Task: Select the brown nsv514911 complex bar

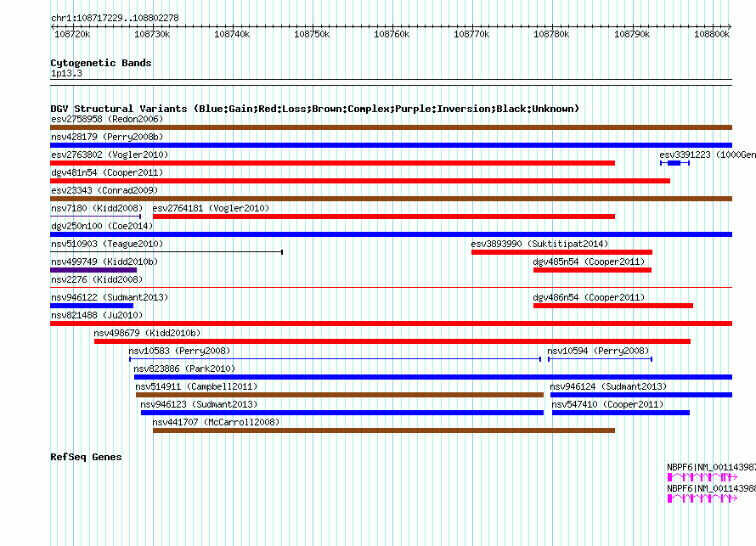Action: 340,395
